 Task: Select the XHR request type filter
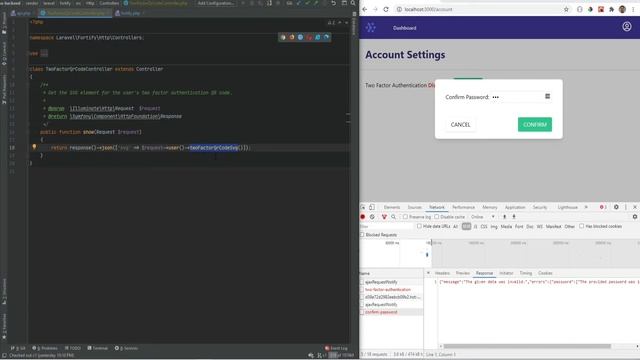pos(466,226)
